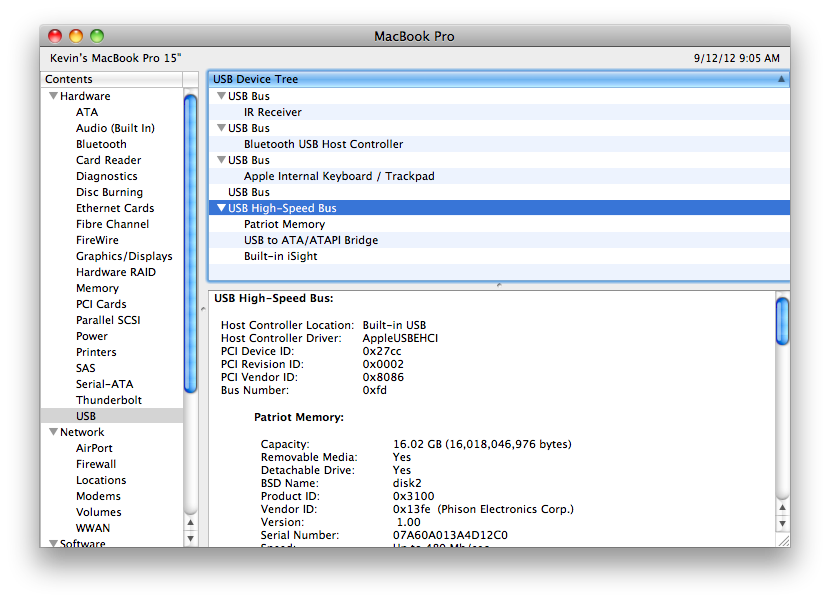
Task: Close the MacBook Pro window
Action: pyautogui.click(x=55, y=36)
